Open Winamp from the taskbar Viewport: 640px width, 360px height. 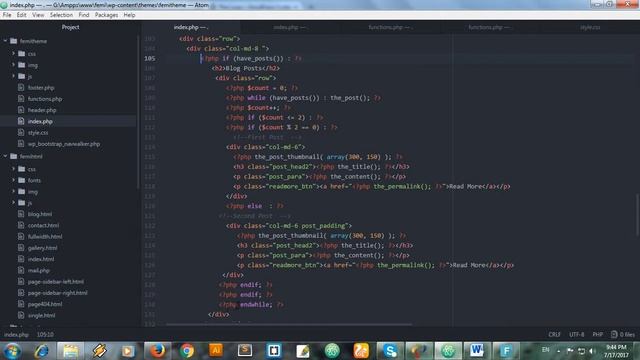(99, 351)
